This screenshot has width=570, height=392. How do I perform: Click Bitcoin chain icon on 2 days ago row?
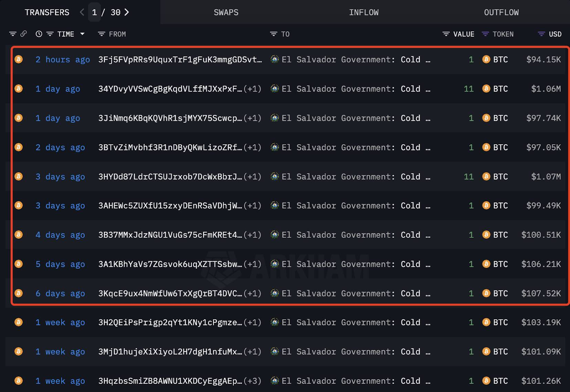click(19, 147)
